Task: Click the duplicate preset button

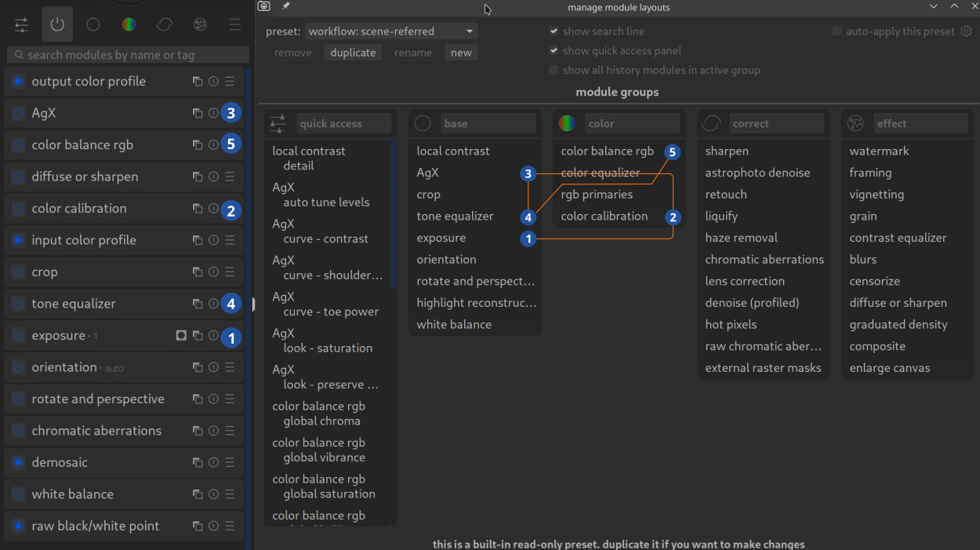Action: tap(353, 53)
